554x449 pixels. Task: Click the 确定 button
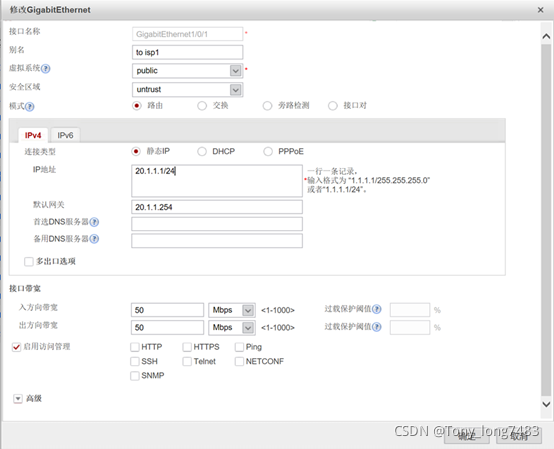(466, 436)
